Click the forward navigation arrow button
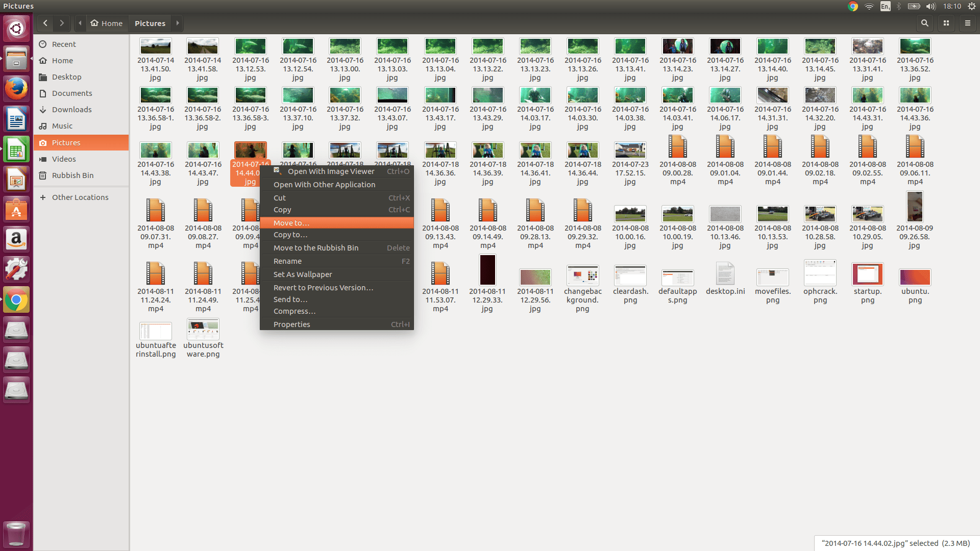The height and width of the screenshot is (551, 980). click(x=61, y=23)
